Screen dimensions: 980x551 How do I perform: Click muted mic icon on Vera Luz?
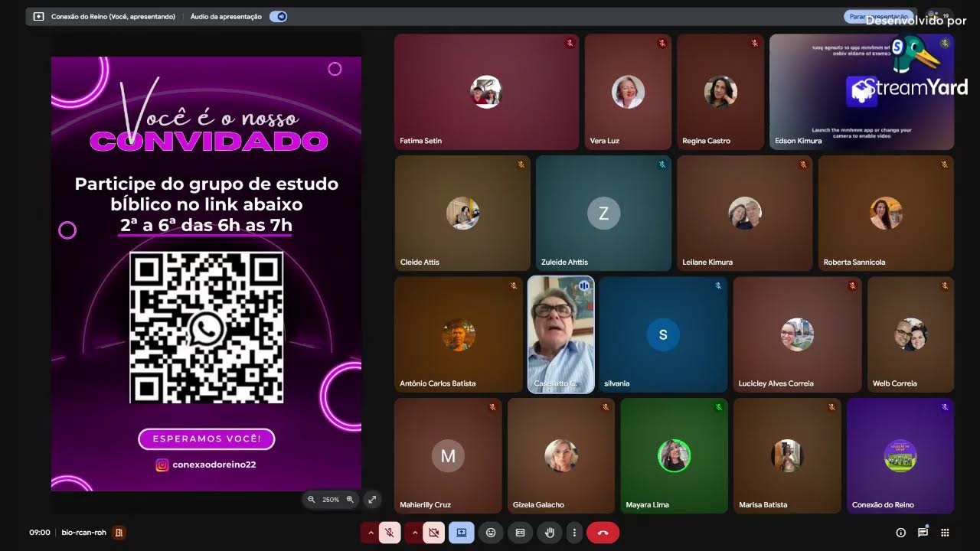[x=662, y=44]
